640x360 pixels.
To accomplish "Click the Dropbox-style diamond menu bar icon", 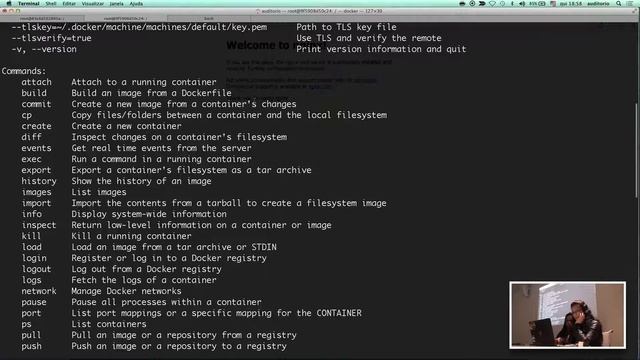I will tap(492, 4).
